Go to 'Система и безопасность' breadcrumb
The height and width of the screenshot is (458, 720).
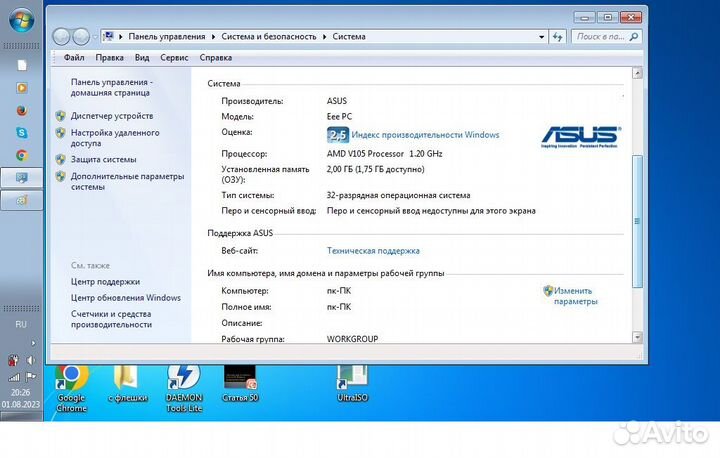point(269,37)
